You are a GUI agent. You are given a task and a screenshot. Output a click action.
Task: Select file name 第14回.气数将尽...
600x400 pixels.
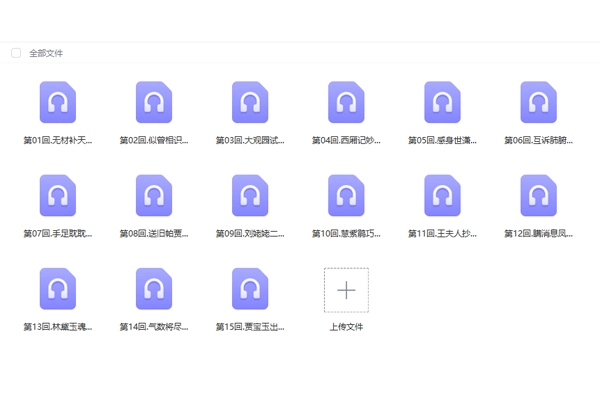coord(154,327)
